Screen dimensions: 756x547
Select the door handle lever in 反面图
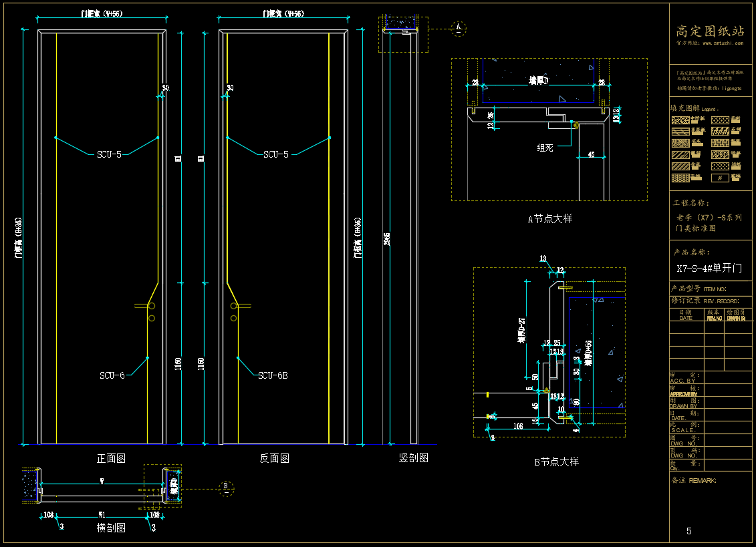(243, 305)
